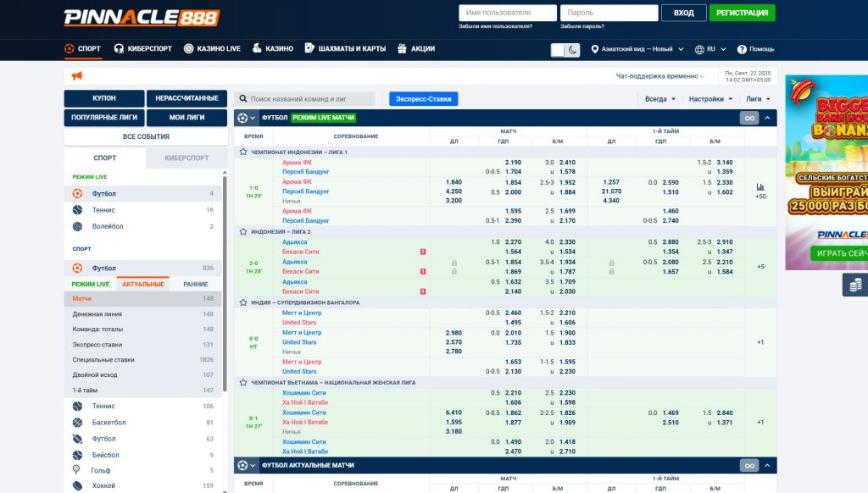Viewport: 868px width, 493px height.
Task: Switch to the Режим Live filter
Action: click(91, 285)
